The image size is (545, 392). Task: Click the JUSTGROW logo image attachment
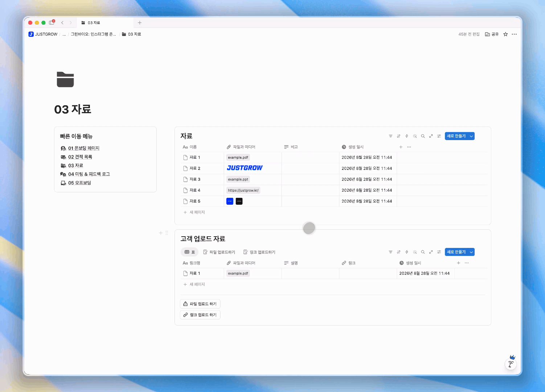coord(245,168)
